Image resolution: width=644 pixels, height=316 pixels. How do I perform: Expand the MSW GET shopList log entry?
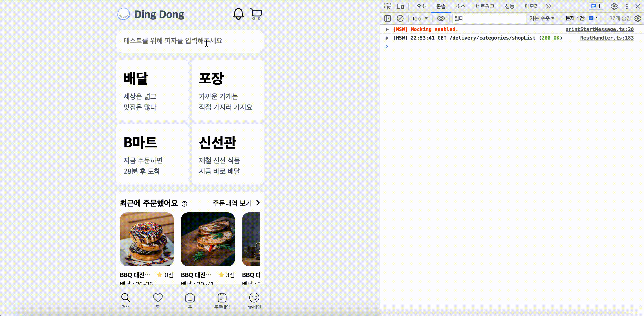(387, 38)
